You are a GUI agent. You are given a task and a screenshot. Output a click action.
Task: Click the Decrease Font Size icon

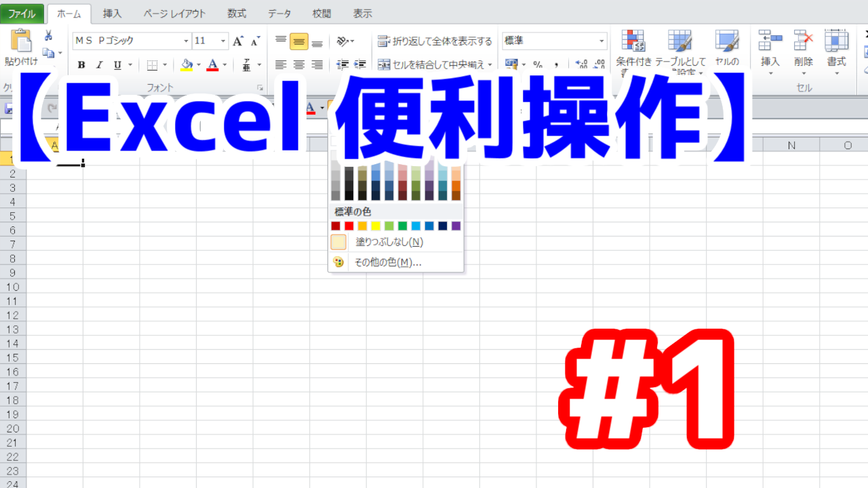pyautogui.click(x=255, y=41)
